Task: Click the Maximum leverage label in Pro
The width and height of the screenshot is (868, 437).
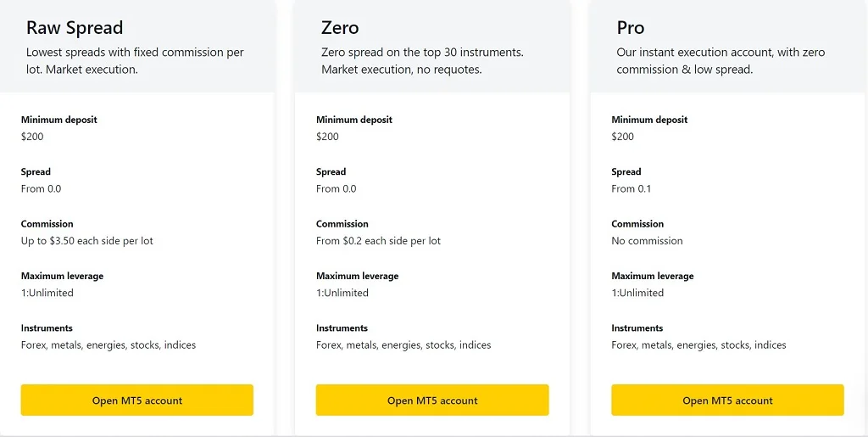Action: [653, 276]
